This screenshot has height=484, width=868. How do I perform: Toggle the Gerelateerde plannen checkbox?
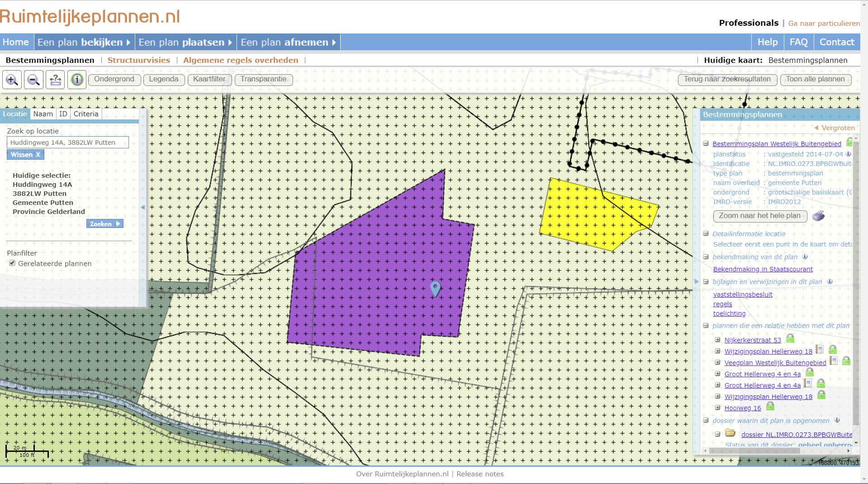(12, 263)
